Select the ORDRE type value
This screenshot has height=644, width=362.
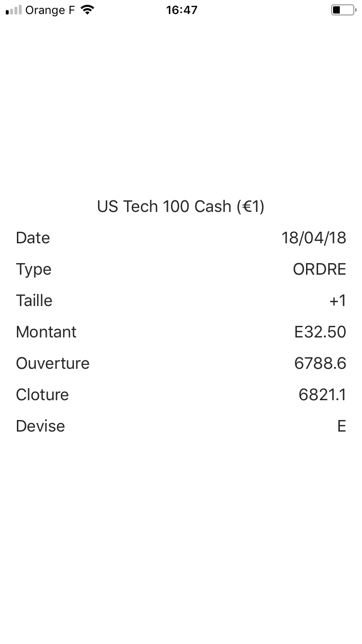320,269
